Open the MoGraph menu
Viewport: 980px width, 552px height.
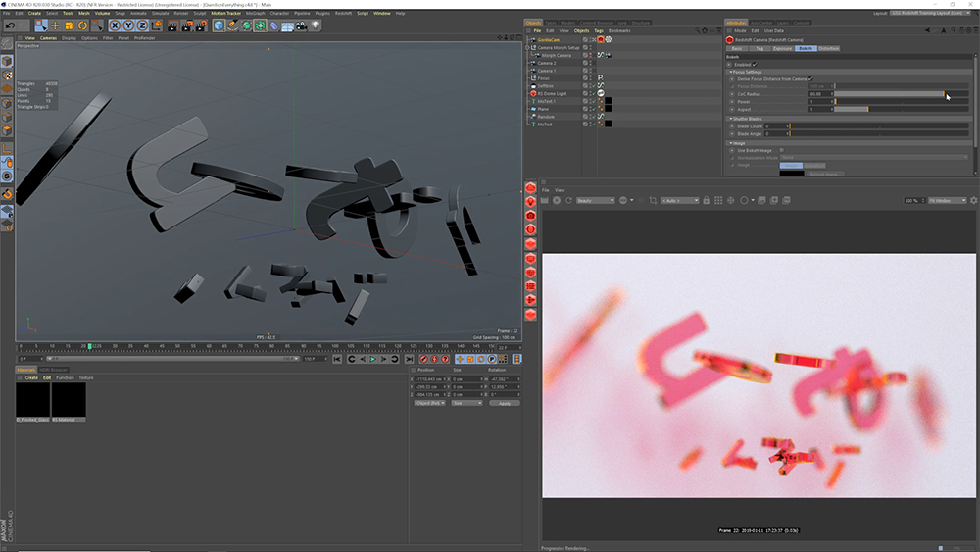(x=256, y=13)
